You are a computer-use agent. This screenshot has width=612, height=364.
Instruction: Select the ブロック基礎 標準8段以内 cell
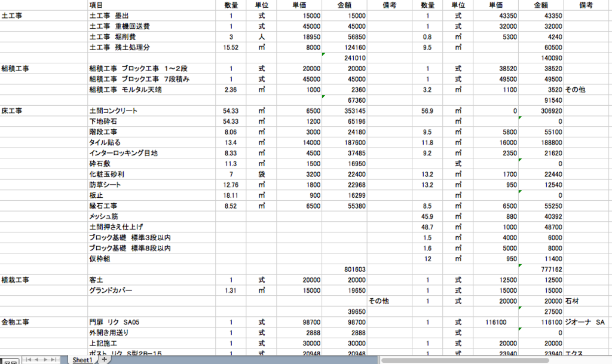[151, 248]
